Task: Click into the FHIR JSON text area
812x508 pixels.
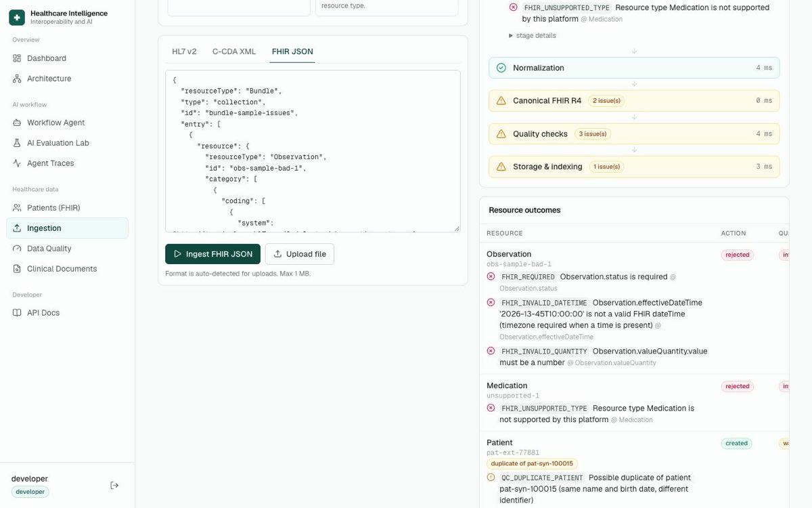Action: pyautogui.click(x=313, y=151)
